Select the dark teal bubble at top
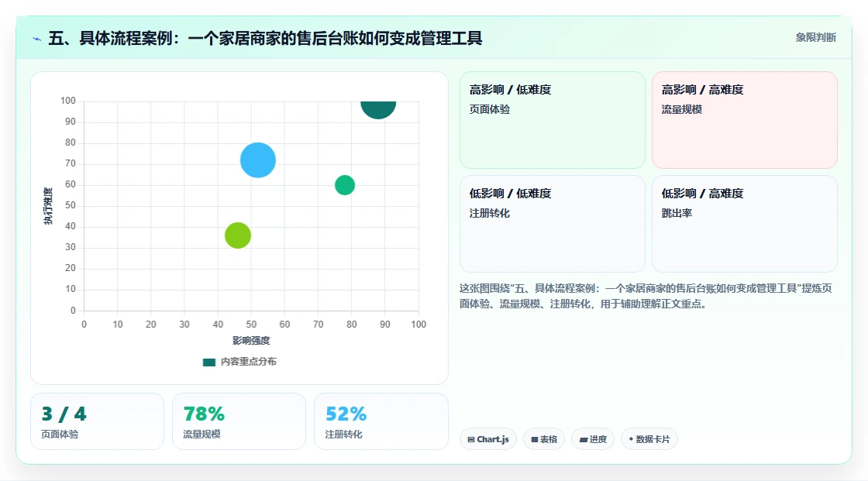Image resolution: width=868 pixels, height=481 pixels. tap(378, 109)
